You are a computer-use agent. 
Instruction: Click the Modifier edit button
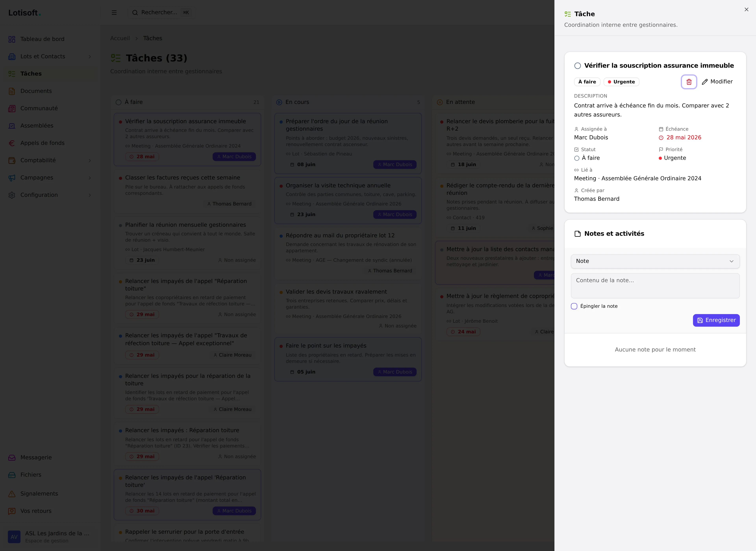point(717,82)
